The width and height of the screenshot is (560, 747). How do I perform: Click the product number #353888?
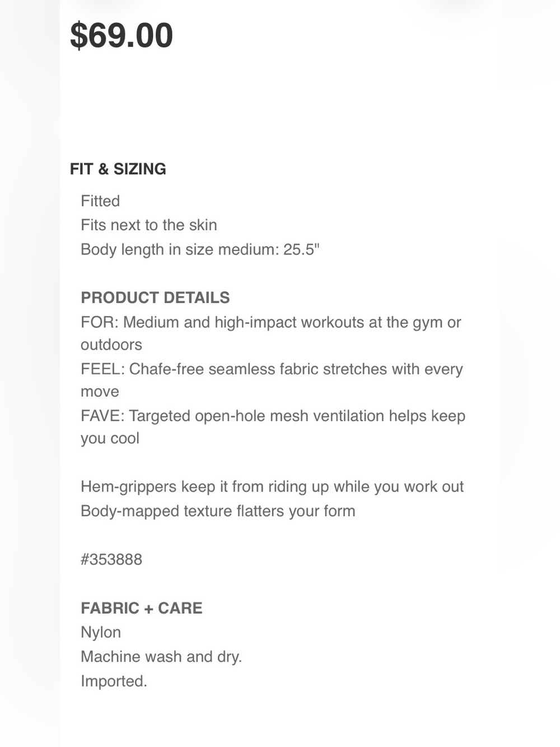click(x=111, y=559)
